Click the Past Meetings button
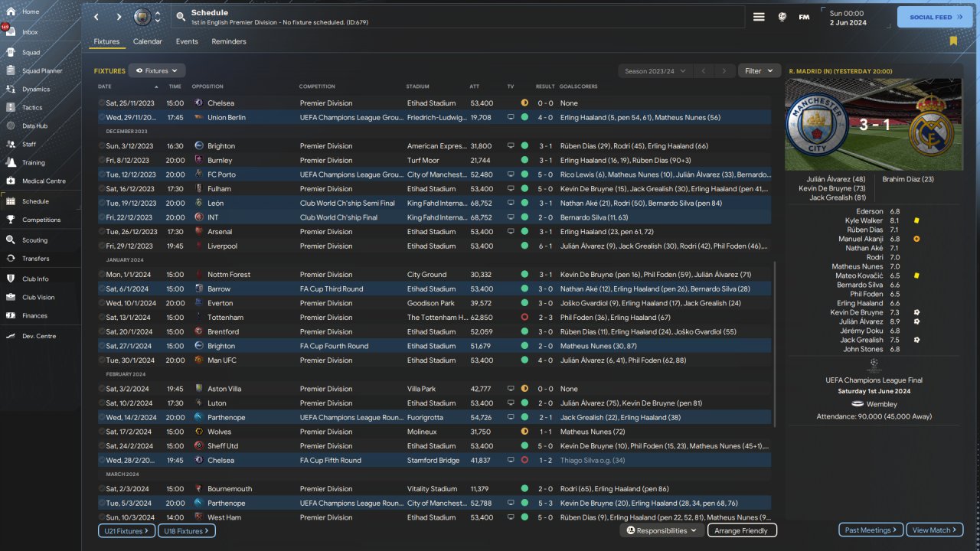 point(871,530)
